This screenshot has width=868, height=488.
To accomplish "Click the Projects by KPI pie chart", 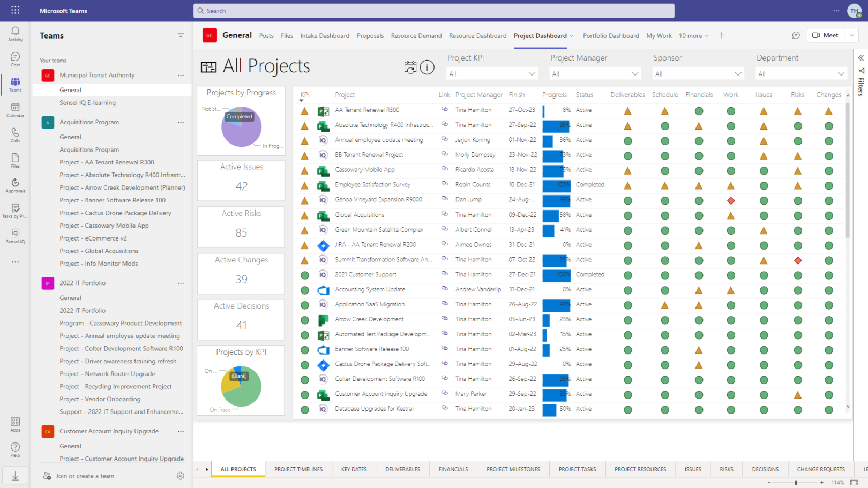I will (241, 387).
